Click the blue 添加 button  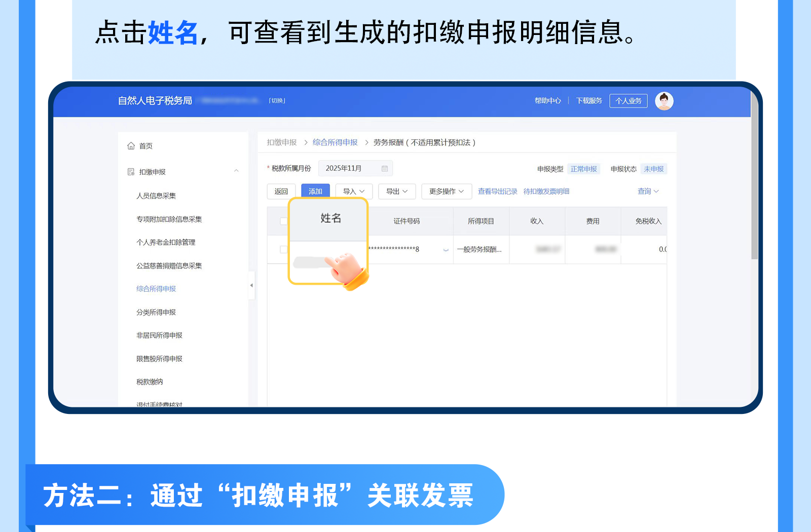[x=315, y=192]
